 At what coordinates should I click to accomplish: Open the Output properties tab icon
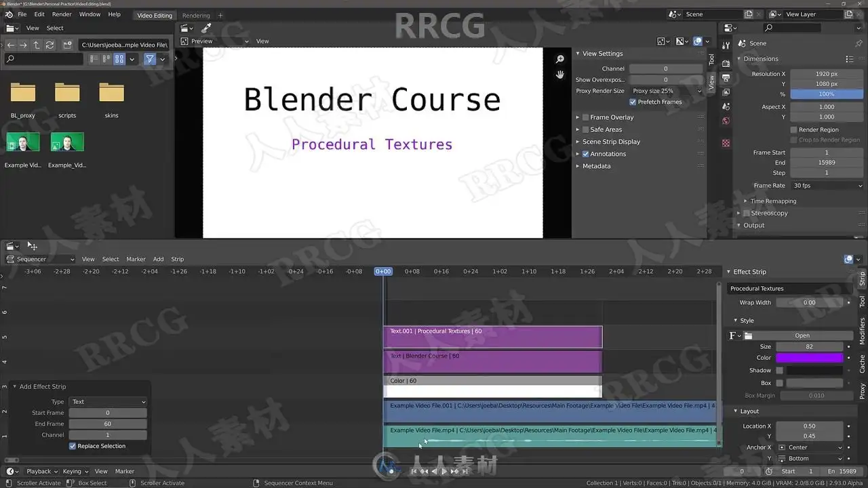click(x=726, y=77)
